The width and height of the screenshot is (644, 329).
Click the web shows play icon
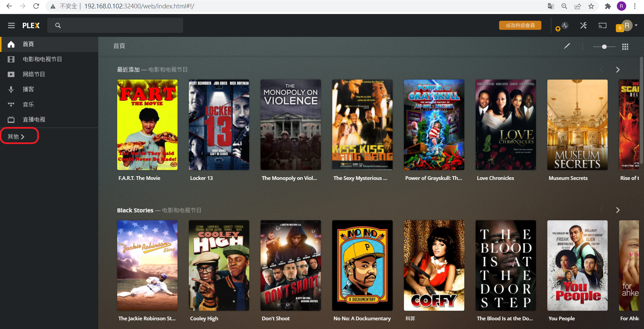pos(11,74)
